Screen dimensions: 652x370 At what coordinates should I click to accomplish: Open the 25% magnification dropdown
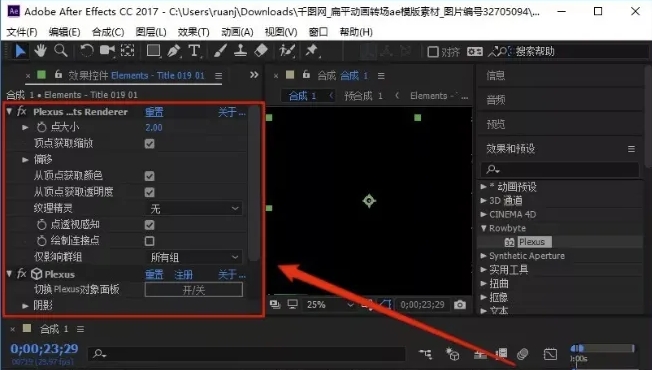(330, 305)
